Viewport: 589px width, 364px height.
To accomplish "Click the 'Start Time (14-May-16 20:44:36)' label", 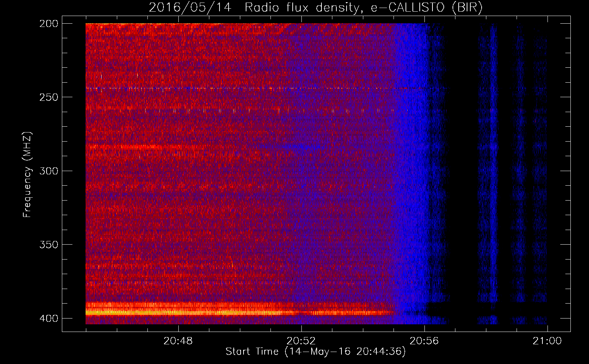I will (x=316, y=352).
